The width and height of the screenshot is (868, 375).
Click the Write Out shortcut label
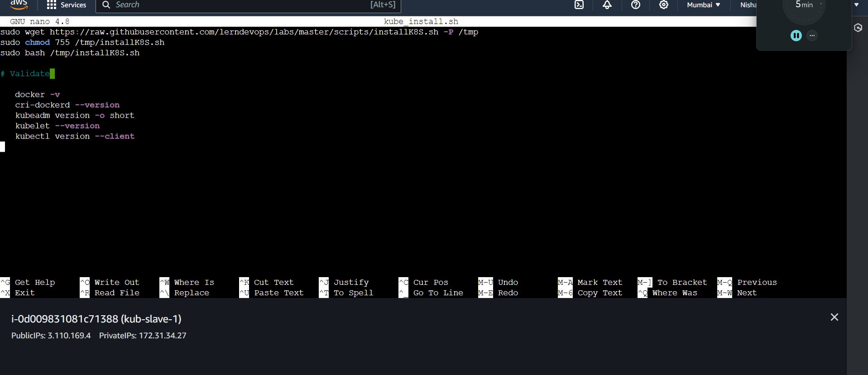click(x=116, y=282)
